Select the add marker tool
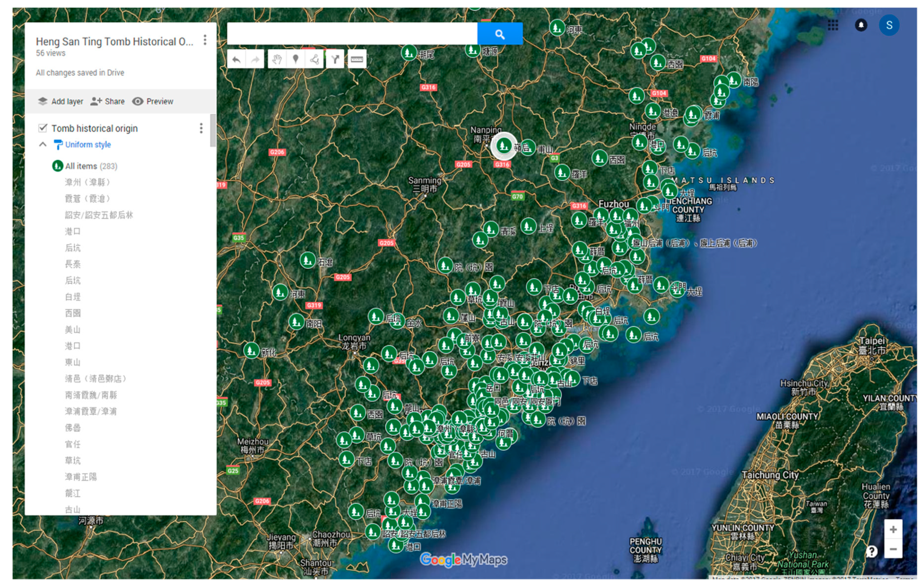The image size is (921, 588). (x=296, y=59)
